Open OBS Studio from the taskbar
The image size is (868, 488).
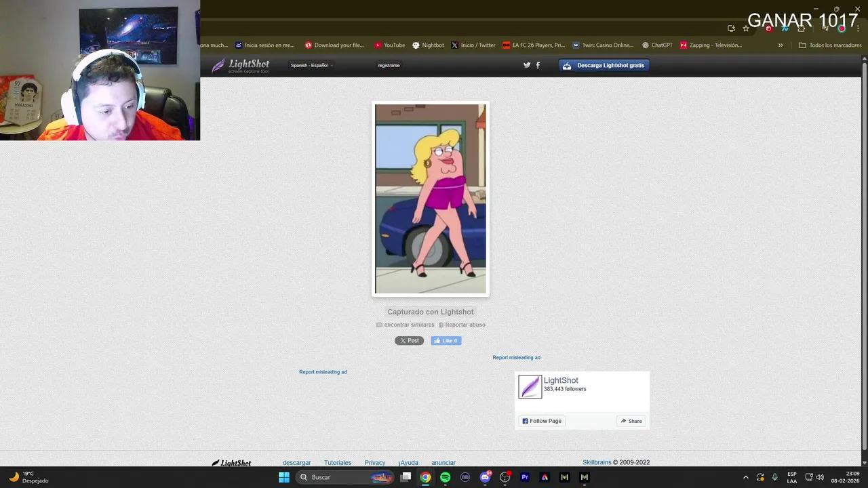pyautogui.click(x=505, y=477)
